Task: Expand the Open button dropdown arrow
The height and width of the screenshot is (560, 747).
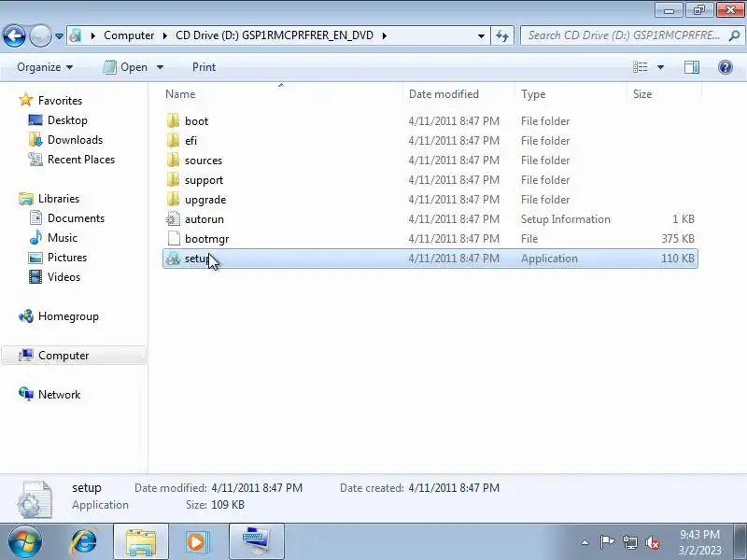Action: [160, 67]
